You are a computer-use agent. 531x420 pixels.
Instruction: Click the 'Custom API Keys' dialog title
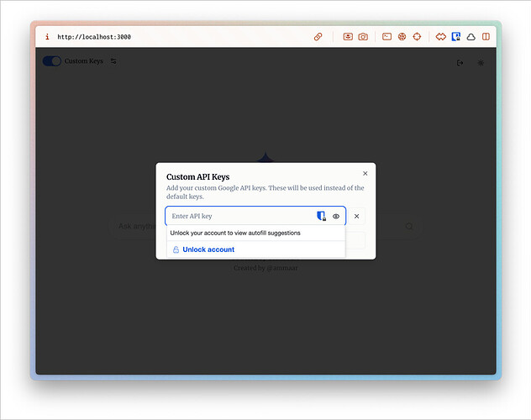(x=197, y=176)
